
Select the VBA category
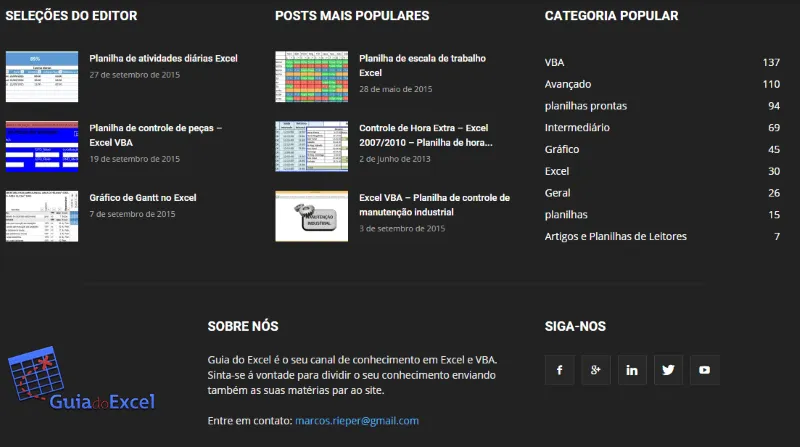point(554,62)
